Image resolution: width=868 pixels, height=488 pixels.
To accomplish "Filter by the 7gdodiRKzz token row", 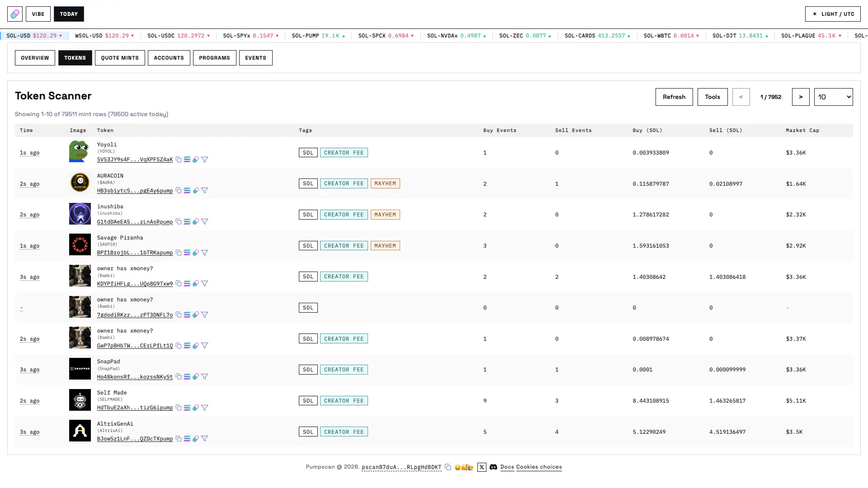I will click(205, 315).
